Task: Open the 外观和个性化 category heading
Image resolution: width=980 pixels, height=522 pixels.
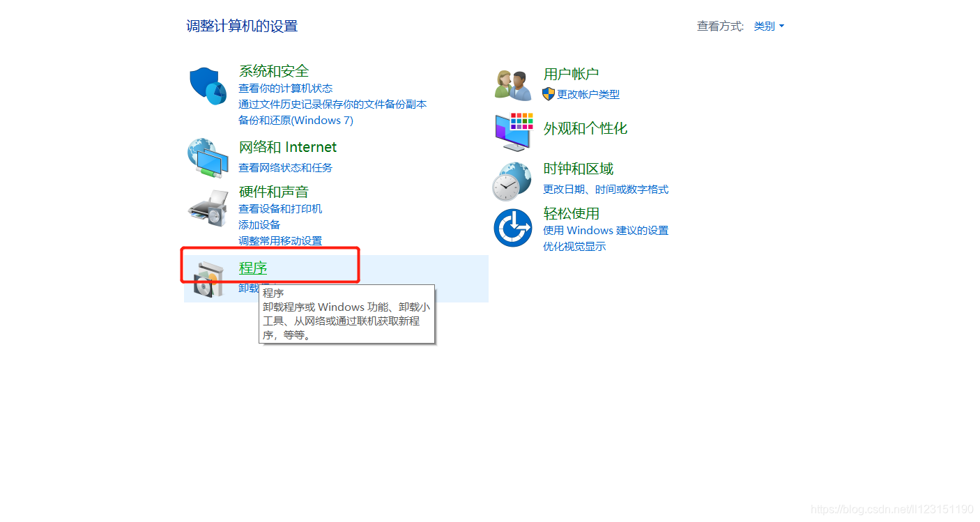Action: pyautogui.click(x=585, y=128)
